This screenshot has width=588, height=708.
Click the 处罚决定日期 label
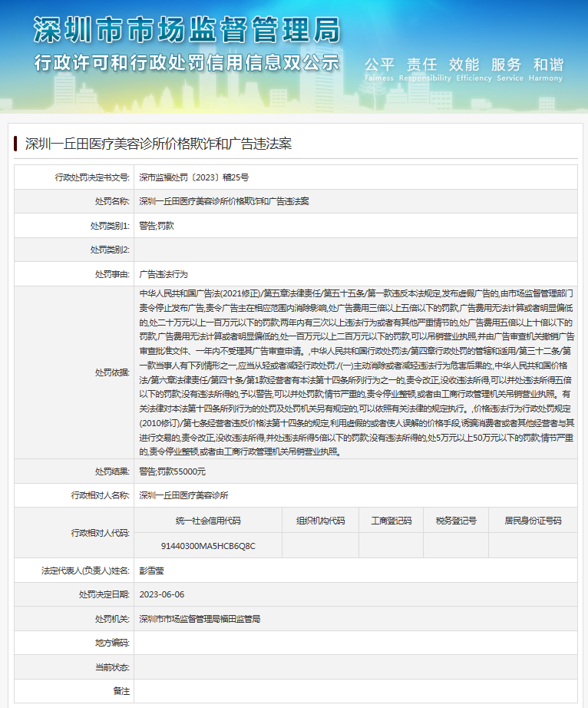(104, 594)
